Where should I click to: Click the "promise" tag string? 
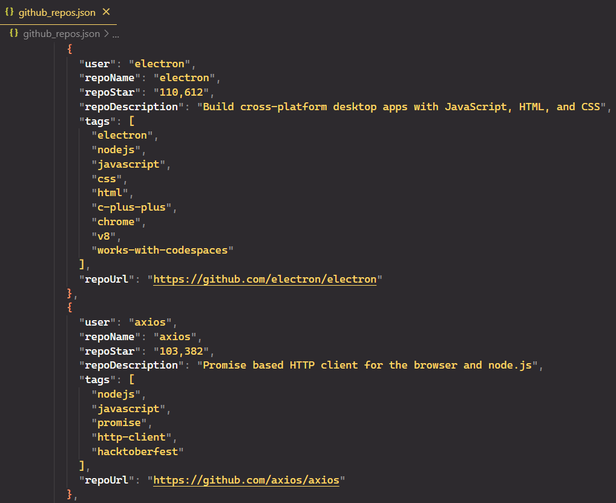pyautogui.click(x=119, y=423)
